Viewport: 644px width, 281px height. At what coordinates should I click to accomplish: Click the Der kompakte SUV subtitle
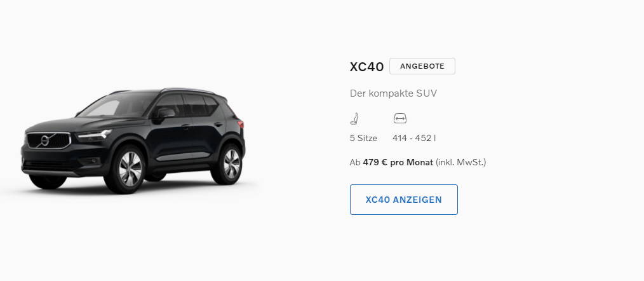394,93
